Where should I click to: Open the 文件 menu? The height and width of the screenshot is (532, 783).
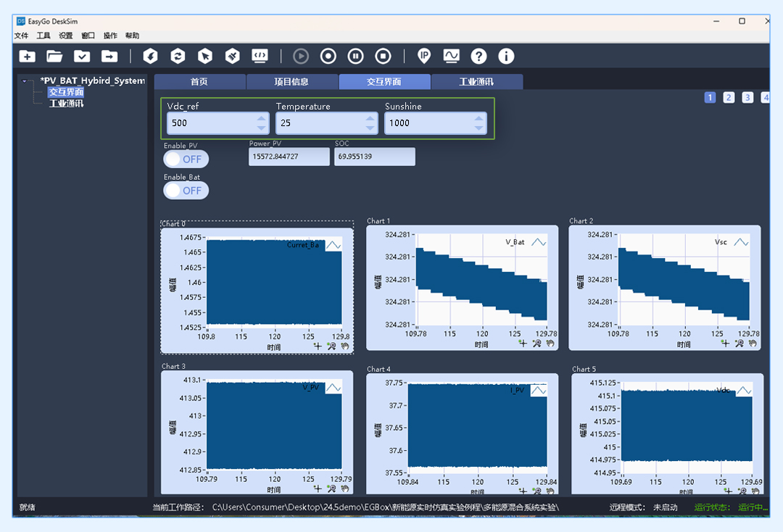click(22, 36)
